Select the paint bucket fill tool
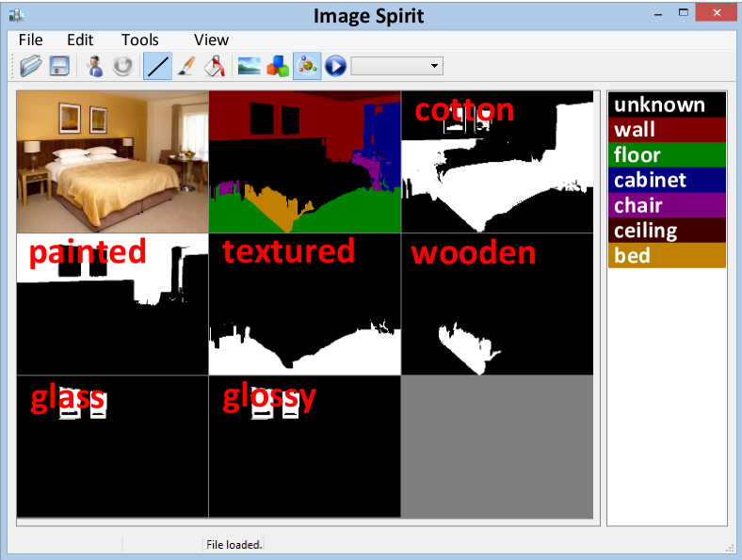This screenshot has width=742, height=560. (215, 66)
